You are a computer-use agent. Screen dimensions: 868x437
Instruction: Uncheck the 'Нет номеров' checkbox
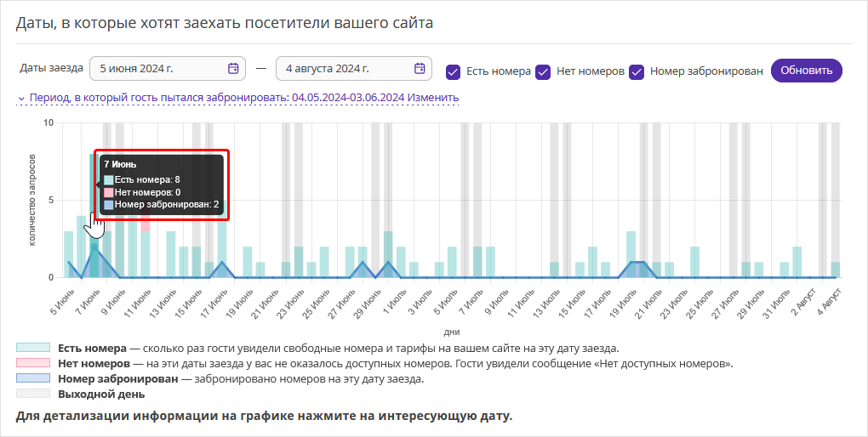[544, 72]
